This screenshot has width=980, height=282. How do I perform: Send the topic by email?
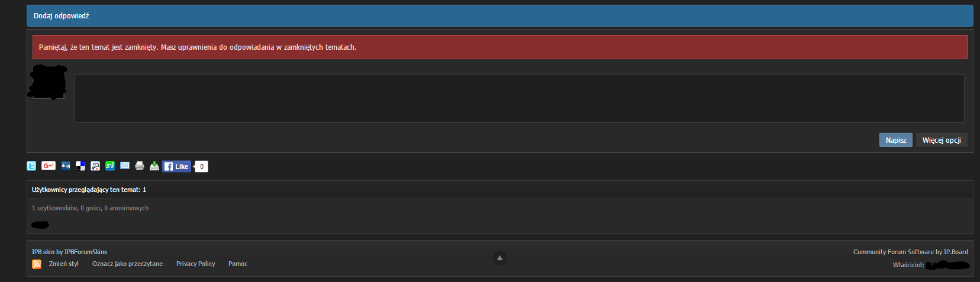click(x=125, y=166)
